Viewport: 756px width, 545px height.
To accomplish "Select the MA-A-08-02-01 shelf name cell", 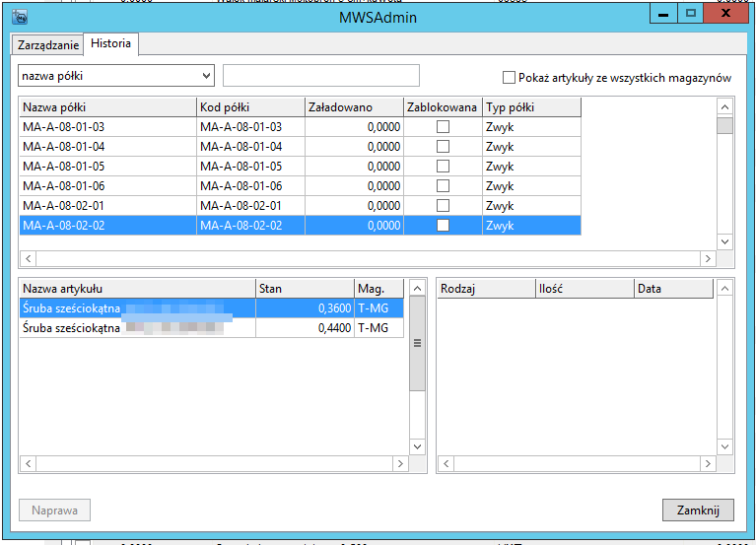I will click(107, 206).
